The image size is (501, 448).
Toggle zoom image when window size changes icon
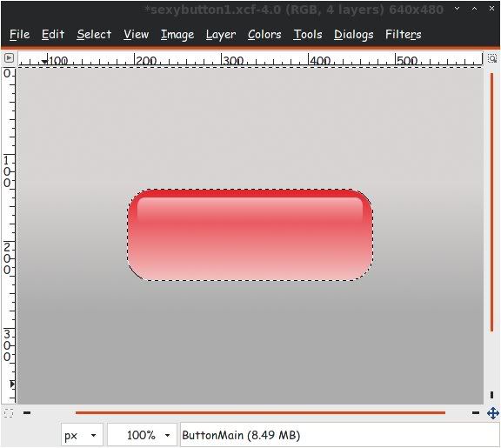pyautogui.click(x=492, y=58)
